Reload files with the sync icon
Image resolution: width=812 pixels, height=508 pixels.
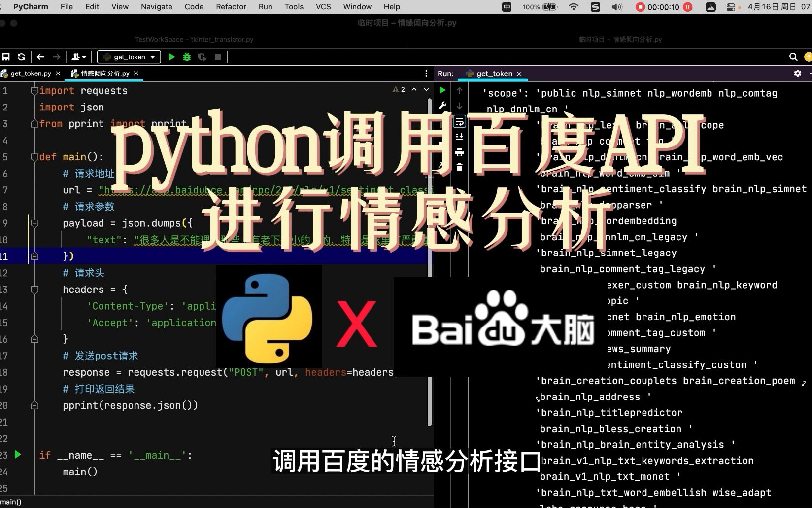pyautogui.click(x=21, y=57)
